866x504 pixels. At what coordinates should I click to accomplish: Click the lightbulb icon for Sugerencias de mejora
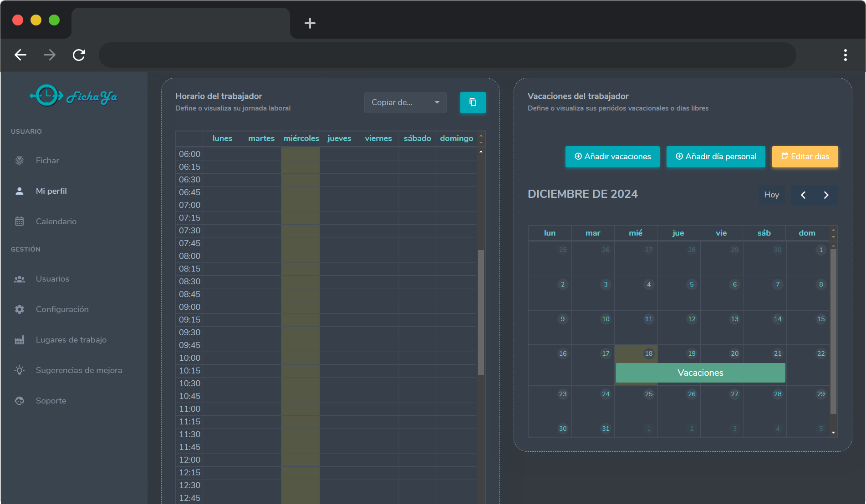tap(20, 370)
